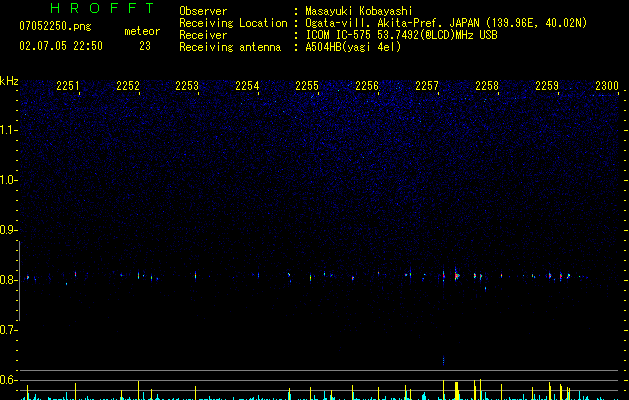Click the 2254 time marker
The width and height of the screenshot is (629, 400).
pyautogui.click(x=247, y=86)
